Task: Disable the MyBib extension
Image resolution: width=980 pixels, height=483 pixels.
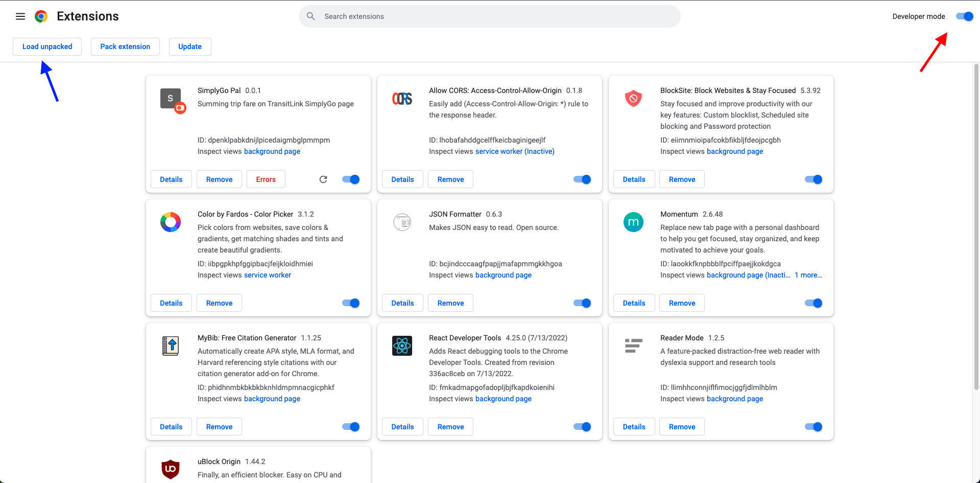Action: coord(351,427)
